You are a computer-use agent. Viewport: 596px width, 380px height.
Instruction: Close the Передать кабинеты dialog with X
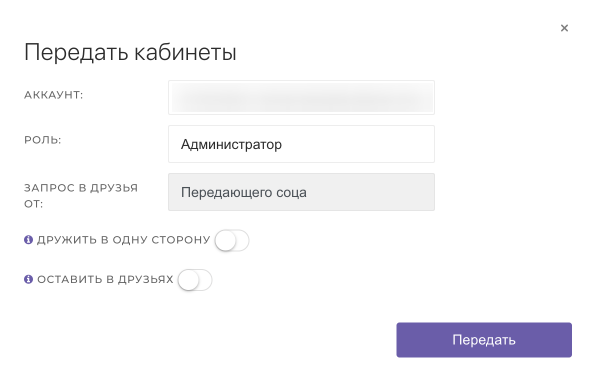tap(564, 28)
